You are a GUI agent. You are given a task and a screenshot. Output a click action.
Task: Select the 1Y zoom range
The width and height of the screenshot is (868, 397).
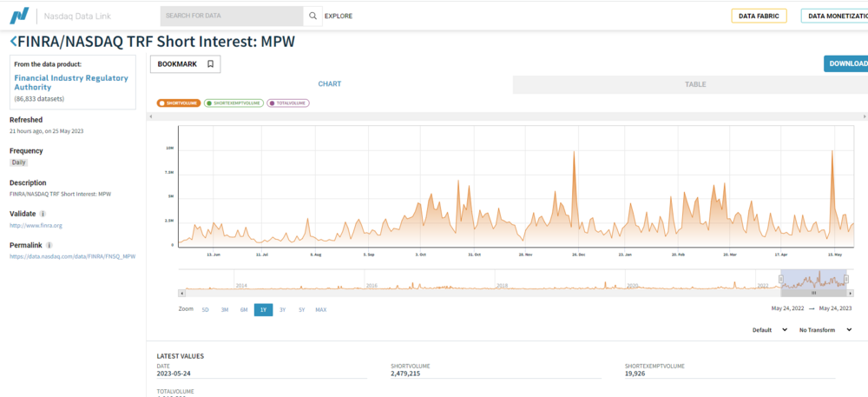[264, 310]
